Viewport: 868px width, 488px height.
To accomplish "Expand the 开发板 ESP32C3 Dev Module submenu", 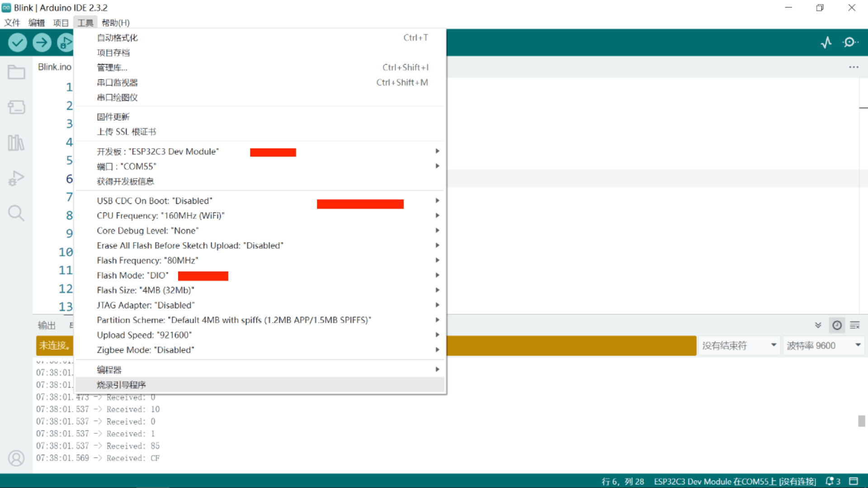I will [260, 151].
